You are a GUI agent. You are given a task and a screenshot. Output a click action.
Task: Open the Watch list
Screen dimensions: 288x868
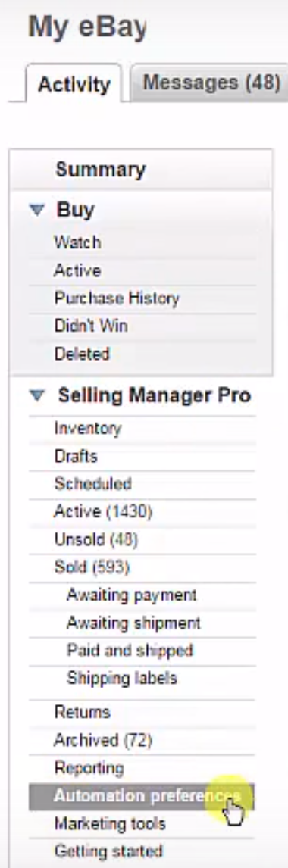[77, 242]
